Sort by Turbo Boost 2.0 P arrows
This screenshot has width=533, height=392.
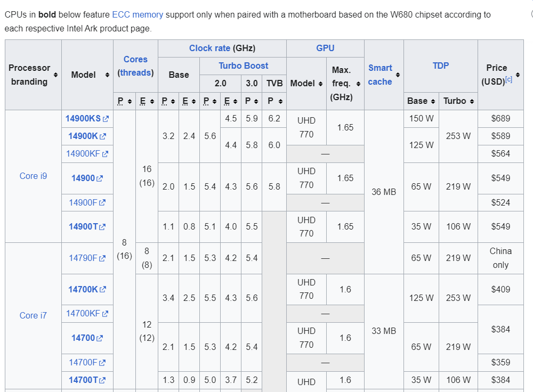[x=214, y=101]
